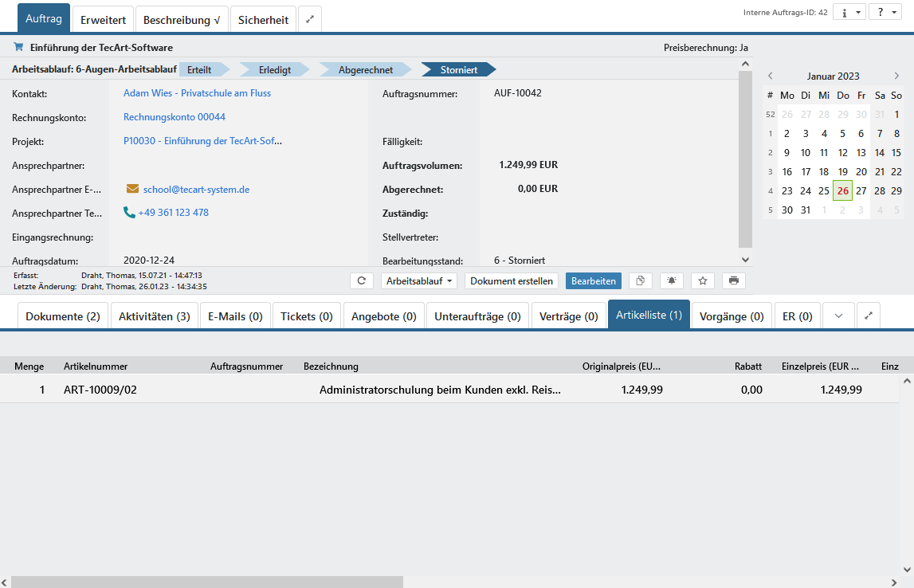The height and width of the screenshot is (588, 914).
Task: Maximize lower tab area with expand icon
Action: (869, 316)
